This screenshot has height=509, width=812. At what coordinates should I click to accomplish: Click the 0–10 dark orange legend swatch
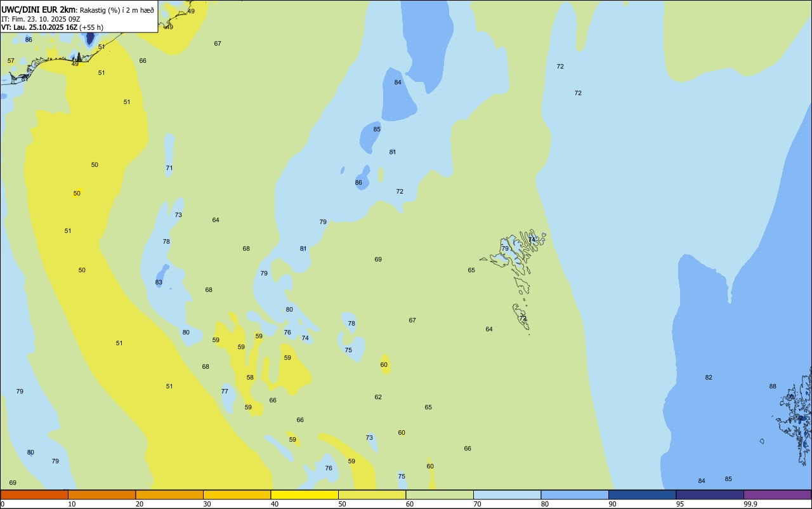click(34, 494)
